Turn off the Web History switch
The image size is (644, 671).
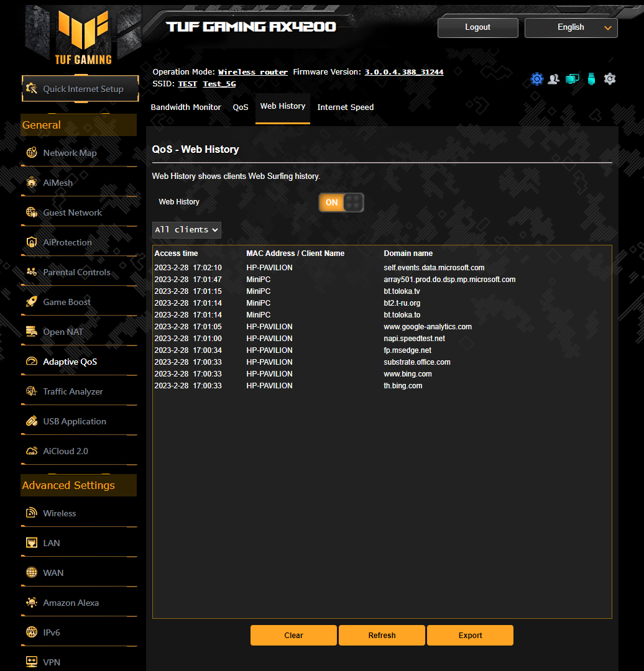(x=341, y=203)
